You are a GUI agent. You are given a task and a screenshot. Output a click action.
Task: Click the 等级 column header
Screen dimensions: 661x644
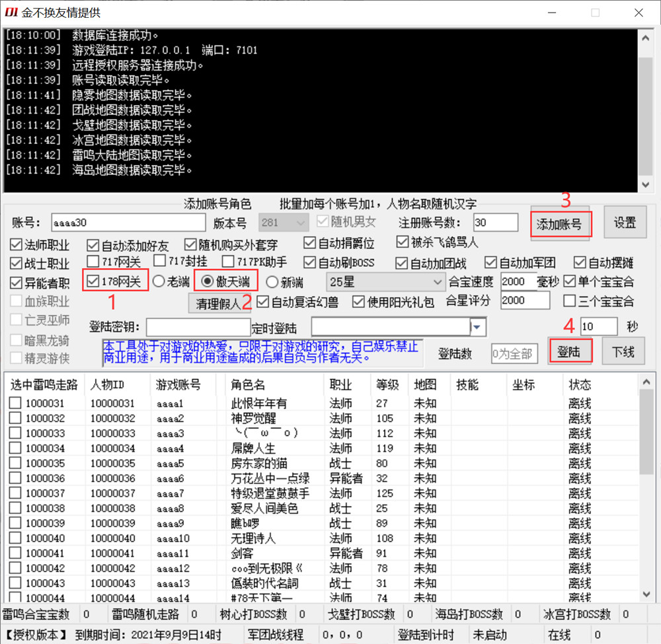387,384
